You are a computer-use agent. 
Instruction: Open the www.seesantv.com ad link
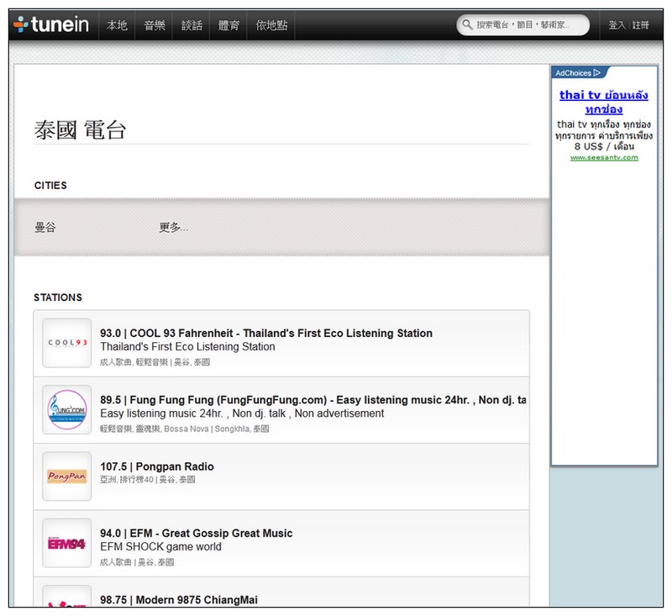(x=603, y=155)
